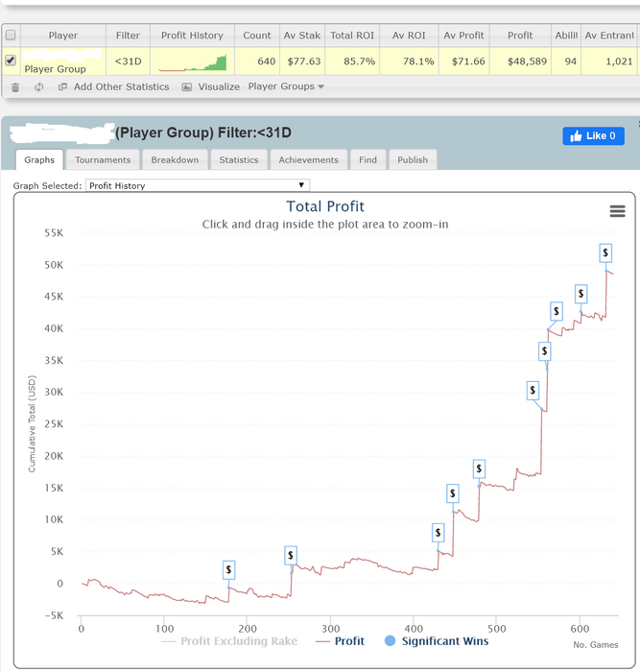
Task: Click the $ win marker near game 180
Action: pyautogui.click(x=228, y=570)
